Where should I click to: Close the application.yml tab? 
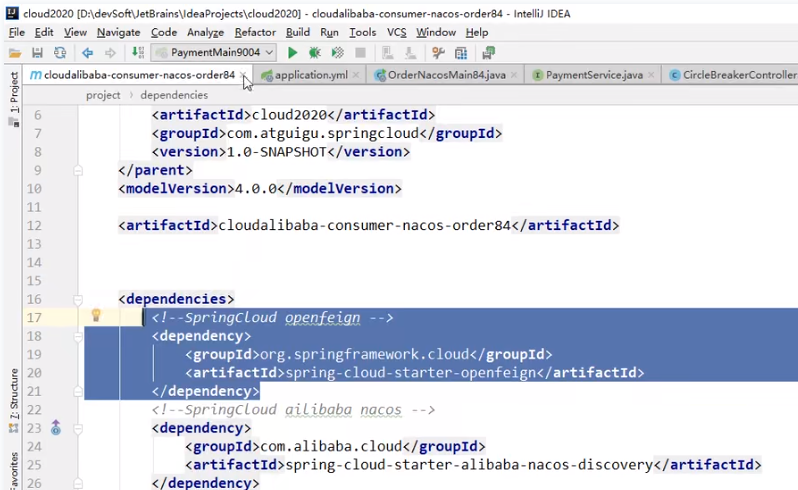356,75
